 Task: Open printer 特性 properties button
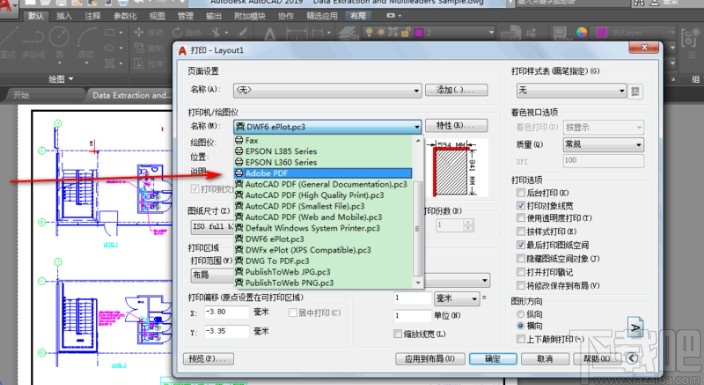[x=456, y=125]
